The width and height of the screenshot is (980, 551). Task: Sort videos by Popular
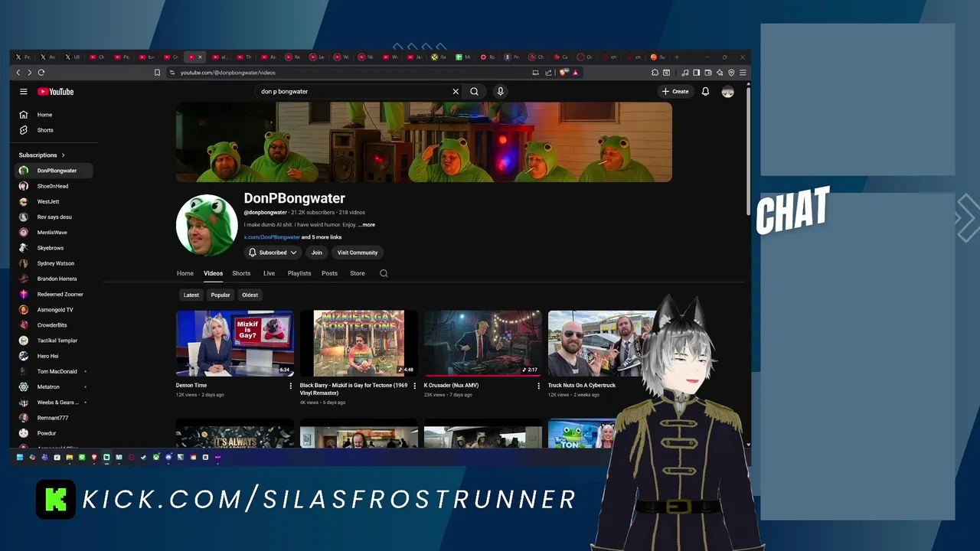tap(220, 295)
